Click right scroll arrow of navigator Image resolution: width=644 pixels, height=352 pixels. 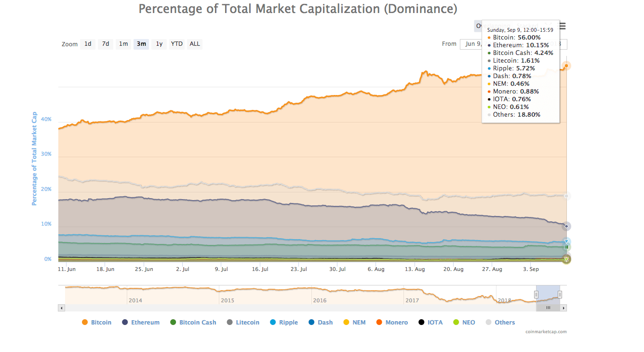563,308
